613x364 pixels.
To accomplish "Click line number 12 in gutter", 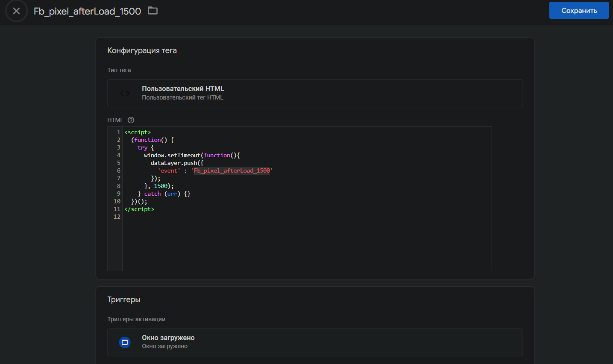I will 117,217.
